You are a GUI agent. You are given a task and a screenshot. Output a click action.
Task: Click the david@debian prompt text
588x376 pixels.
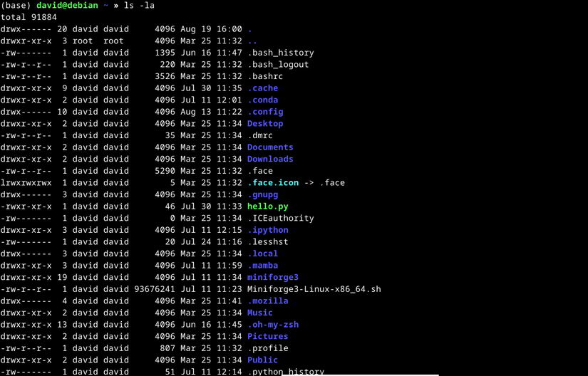point(69,6)
